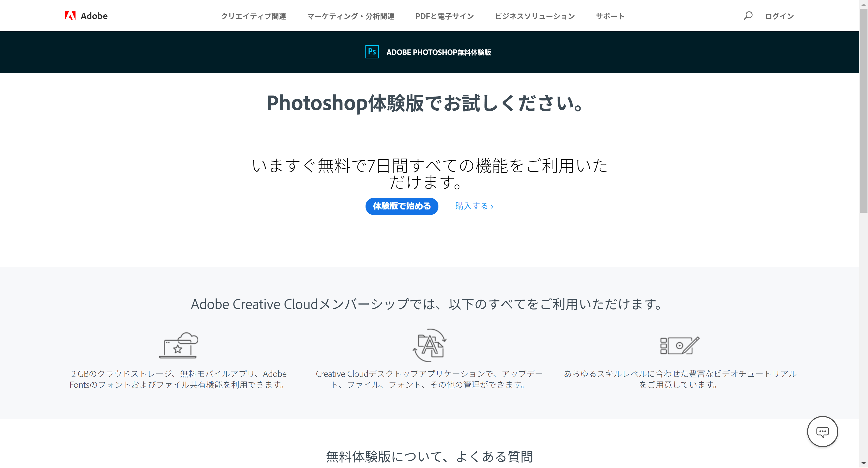Click the video tutorial tablet icon
Viewport: 868px width, 468px height.
pos(680,345)
